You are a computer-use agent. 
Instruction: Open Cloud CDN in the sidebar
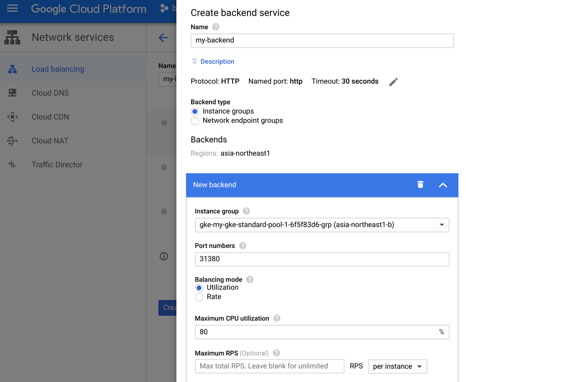click(x=73, y=117)
